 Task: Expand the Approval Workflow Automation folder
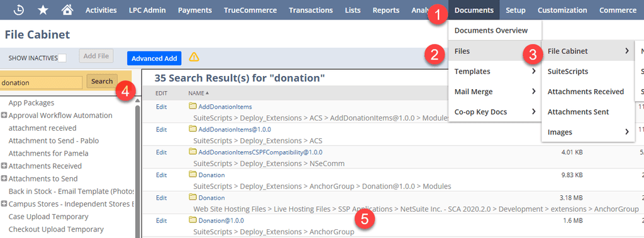coord(4,116)
